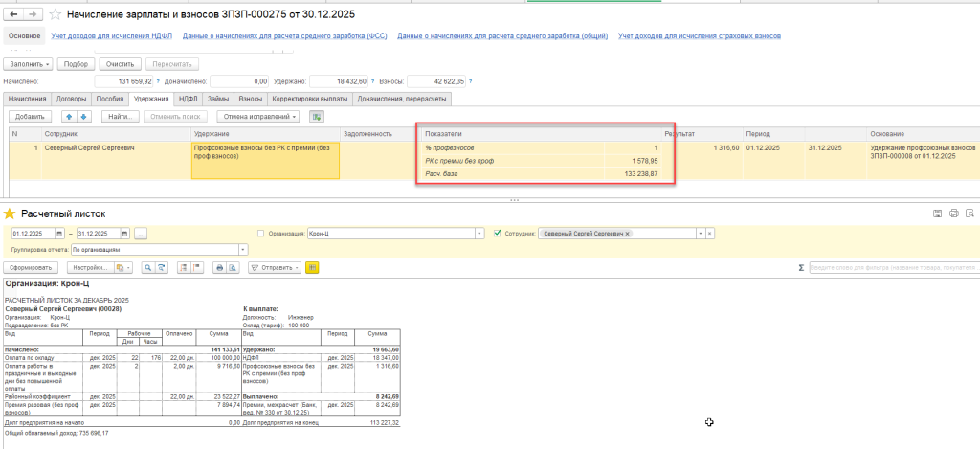Switch to the НДФЛ tab
This screenshot has height=449, width=980.
[x=188, y=99]
